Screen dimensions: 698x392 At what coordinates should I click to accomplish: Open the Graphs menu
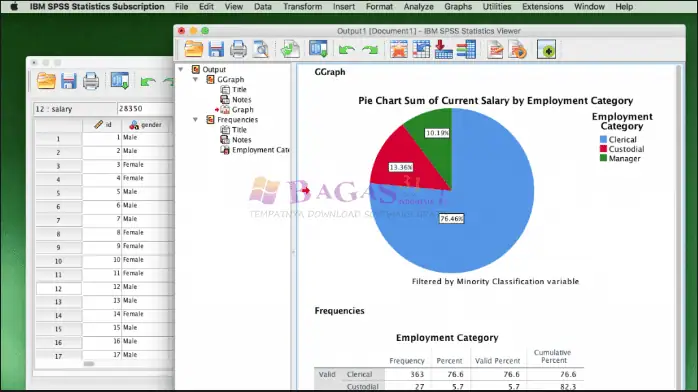458,7
